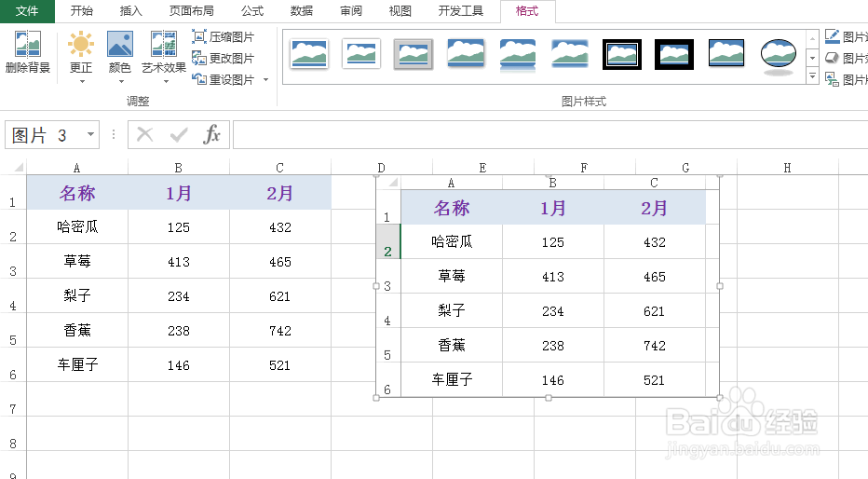Switch to the 视图 (View) tab
This screenshot has height=479, width=868.
coord(400,11)
